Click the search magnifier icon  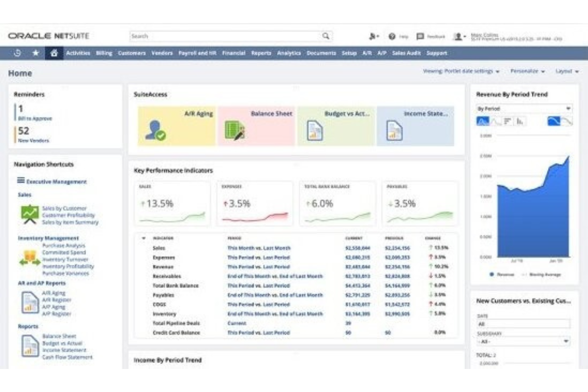326,36
